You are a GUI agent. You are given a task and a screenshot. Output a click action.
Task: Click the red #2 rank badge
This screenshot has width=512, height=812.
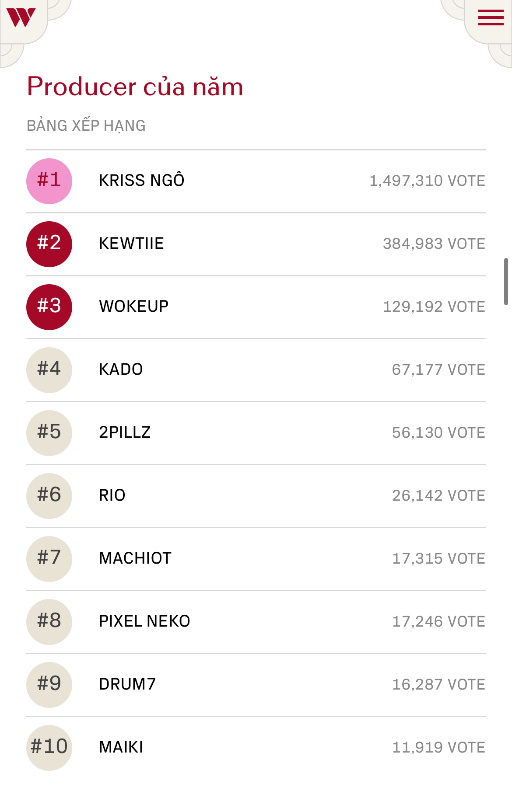click(49, 244)
